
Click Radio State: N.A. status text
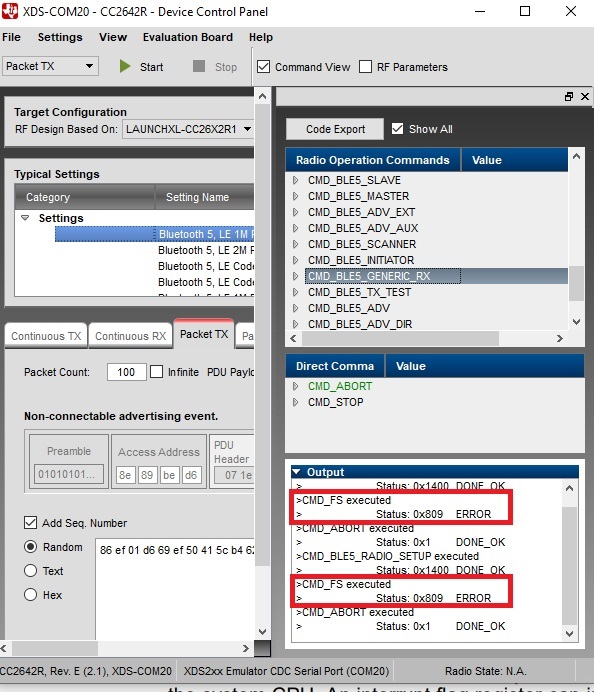click(x=485, y=671)
